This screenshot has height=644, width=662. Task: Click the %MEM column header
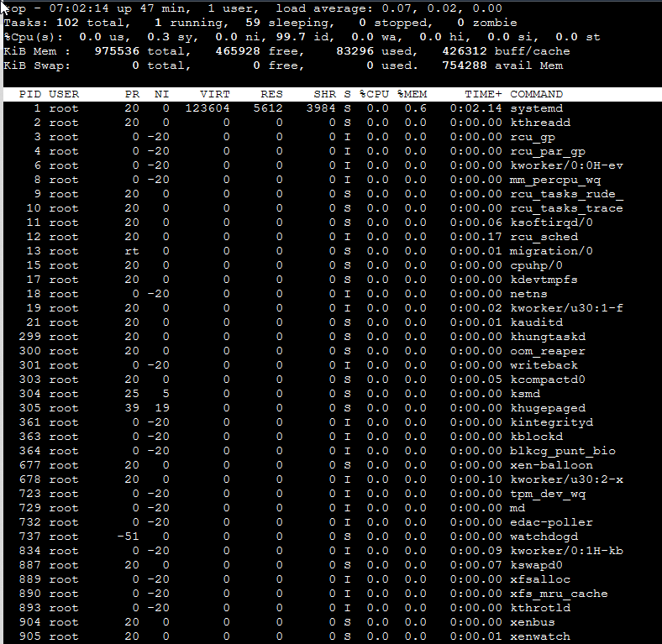click(412, 94)
